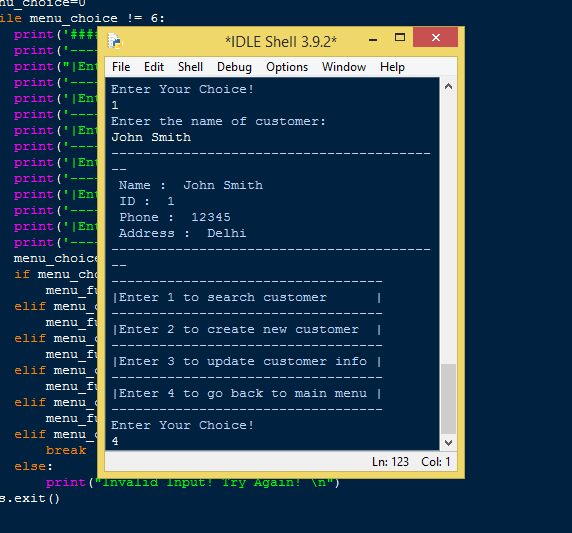The height and width of the screenshot is (533, 572).
Task: Click the Ln: 123 status indicator
Action: pyautogui.click(x=390, y=462)
